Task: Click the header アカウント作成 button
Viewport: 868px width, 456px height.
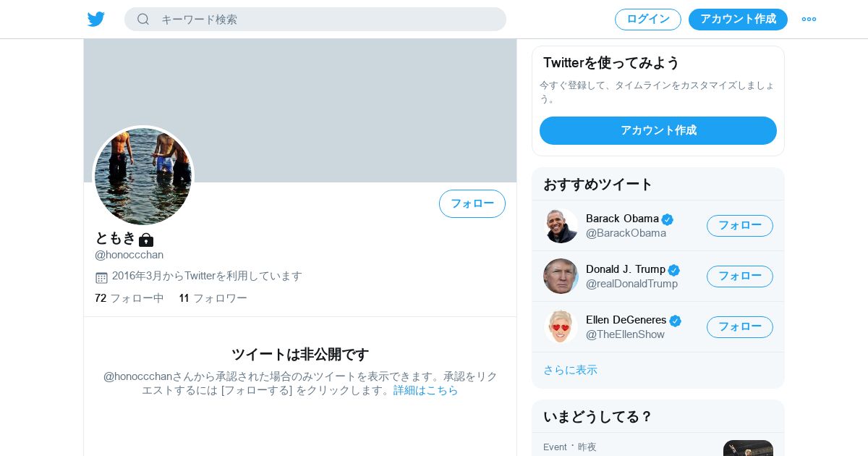Action: [738, 20]
